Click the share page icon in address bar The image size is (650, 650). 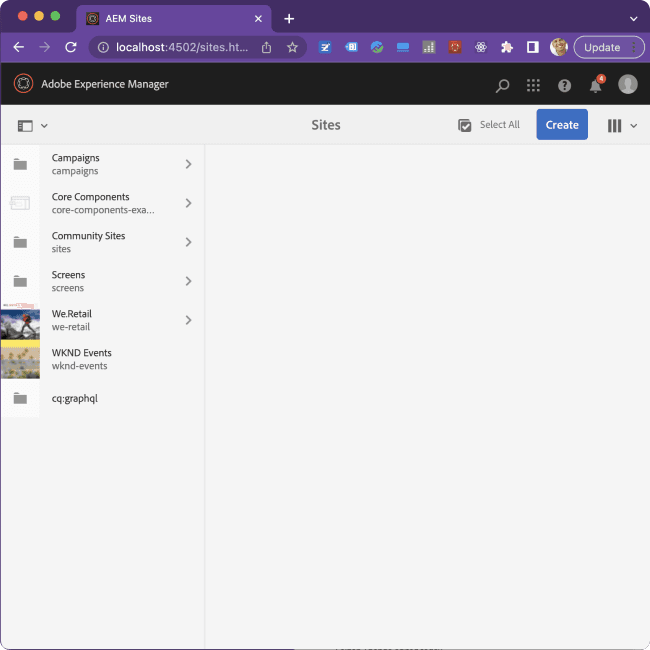click(267, 47)
